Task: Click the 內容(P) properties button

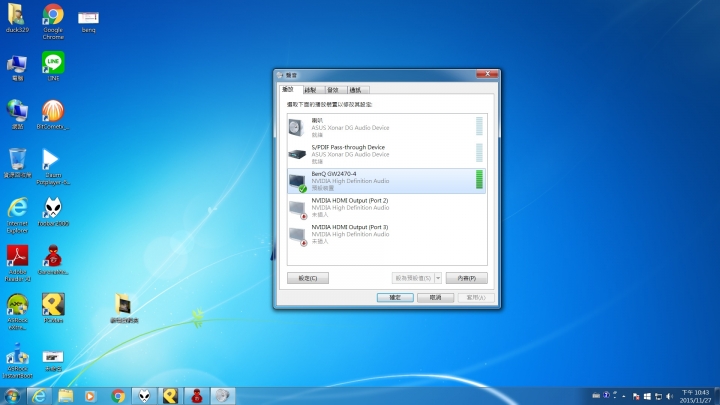Action: (x=467, y=278)
